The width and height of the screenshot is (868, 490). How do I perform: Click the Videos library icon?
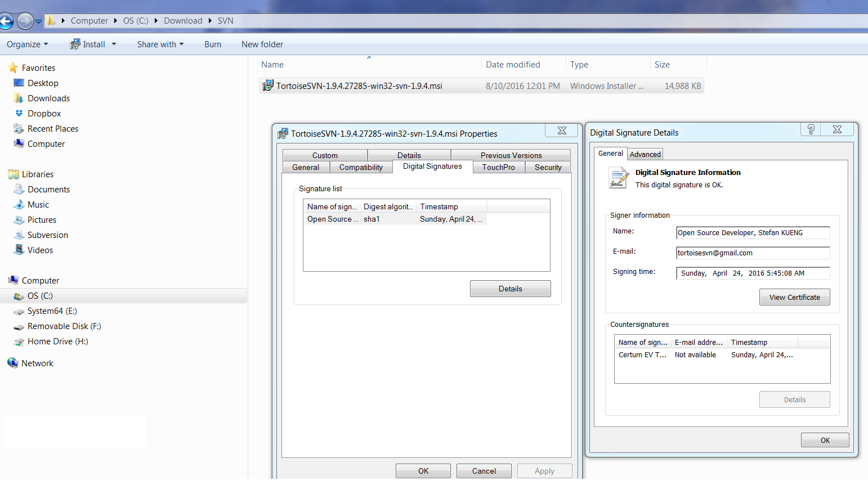pyautogui.click(x=19, y=250)
